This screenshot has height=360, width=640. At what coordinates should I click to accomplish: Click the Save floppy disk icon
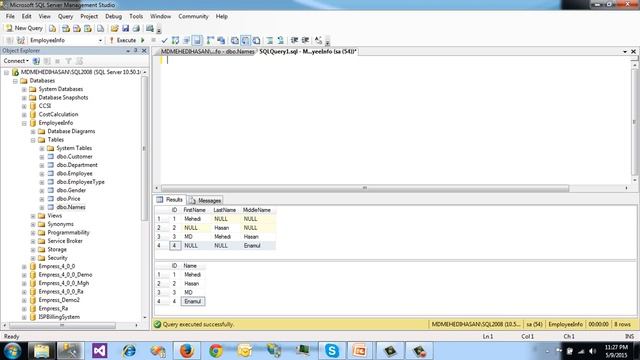click(x=125, y=28)
